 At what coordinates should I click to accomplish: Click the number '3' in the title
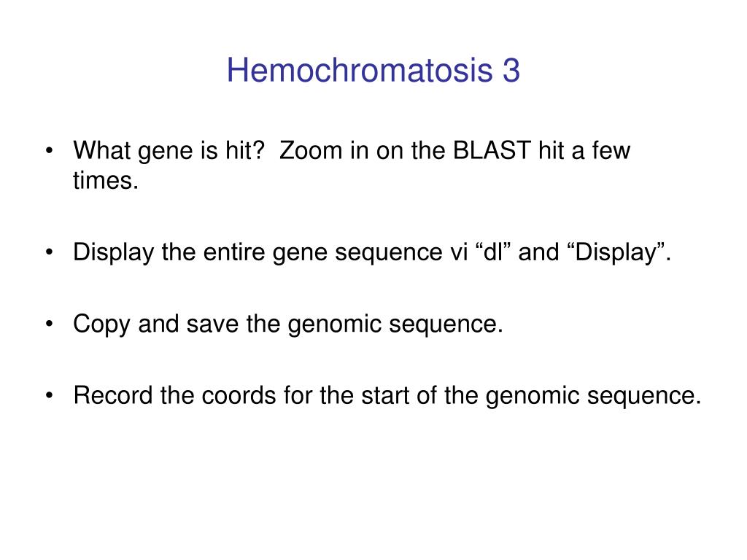(x=511, y=71)
